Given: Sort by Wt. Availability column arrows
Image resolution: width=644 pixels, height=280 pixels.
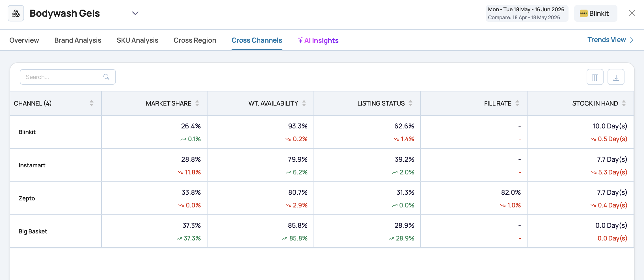Looking at the screenshot, I should click(x=304, y=103).
